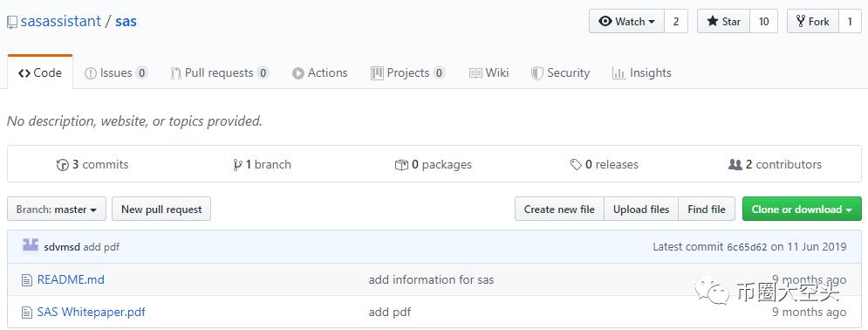View the watchers count of 2
868x330 pixels.
pyautogui.click(x=676, y=21)
